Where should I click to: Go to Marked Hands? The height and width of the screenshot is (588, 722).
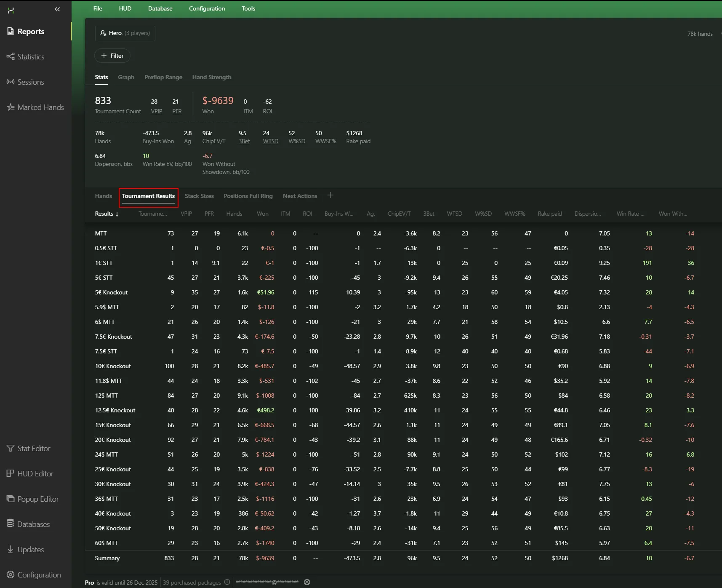40,107
